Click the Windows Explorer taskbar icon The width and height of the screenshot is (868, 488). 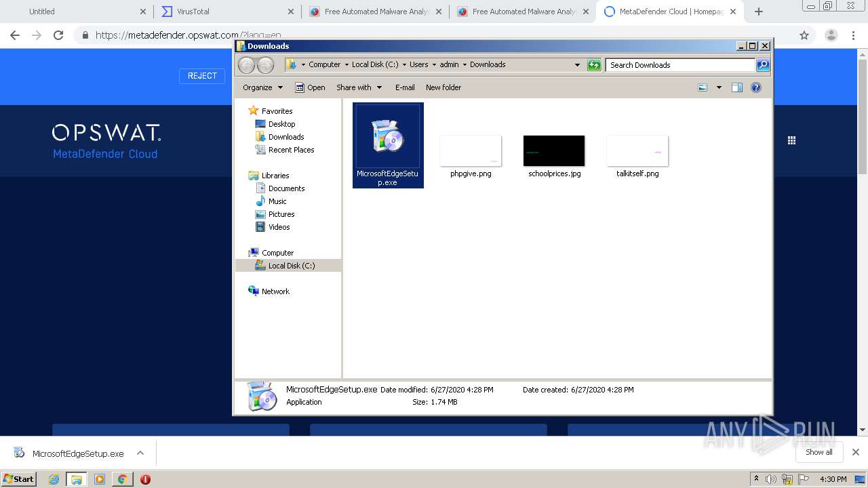pyautogui.click(x=77, y=479)
